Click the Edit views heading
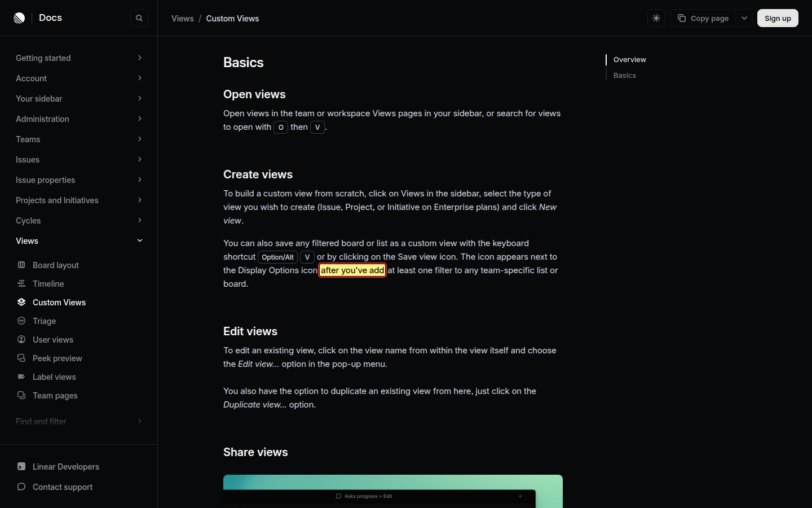The height and width of the screenshot is (508, 812). (250, 331)
